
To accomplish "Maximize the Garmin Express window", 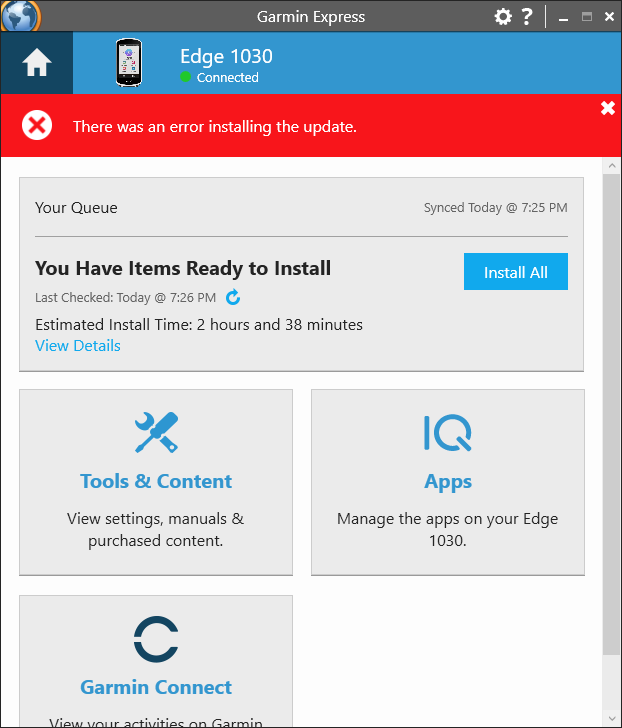I will click(x=587, y=17).
